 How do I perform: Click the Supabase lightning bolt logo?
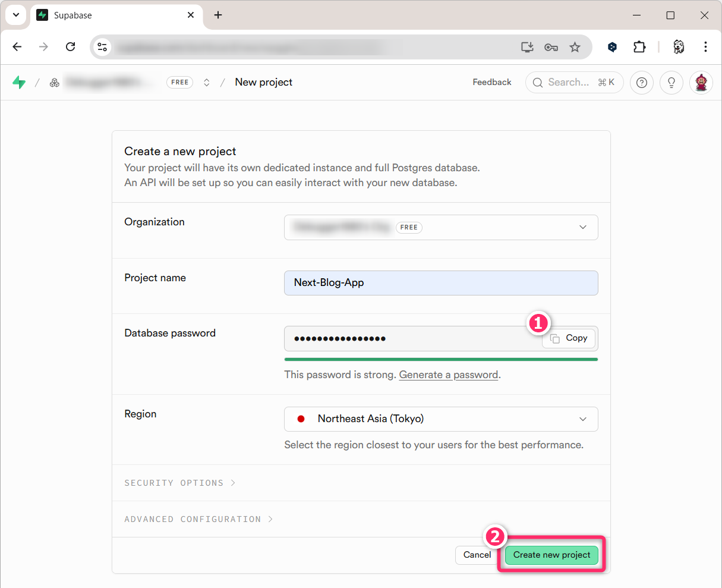[19, 83]
